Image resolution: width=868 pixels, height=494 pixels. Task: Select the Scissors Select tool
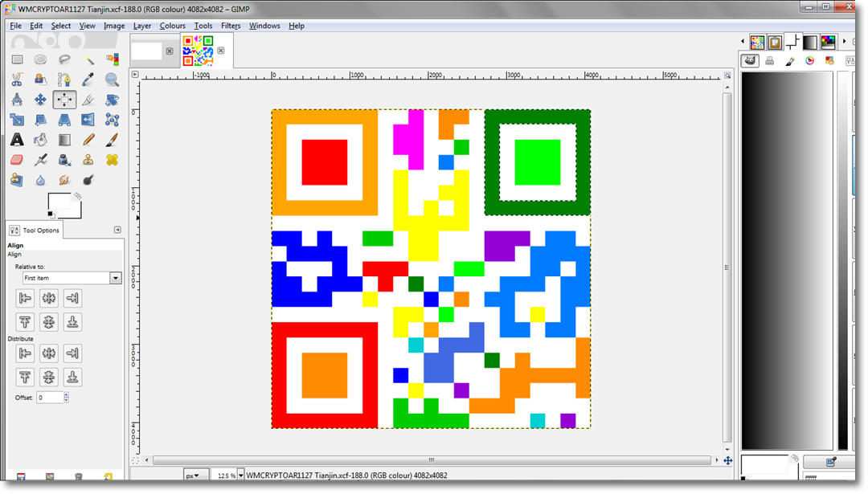click(17, 80)
